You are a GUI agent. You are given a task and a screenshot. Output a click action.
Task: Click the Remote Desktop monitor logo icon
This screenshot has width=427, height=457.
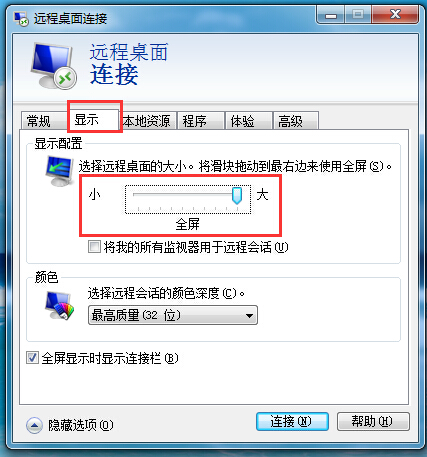click(54, 66)
